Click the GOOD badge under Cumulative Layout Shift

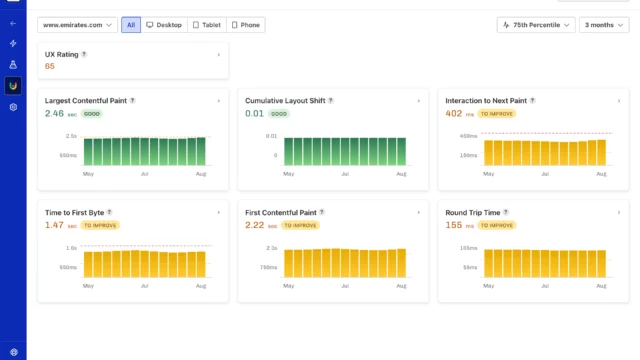point(279,114)
